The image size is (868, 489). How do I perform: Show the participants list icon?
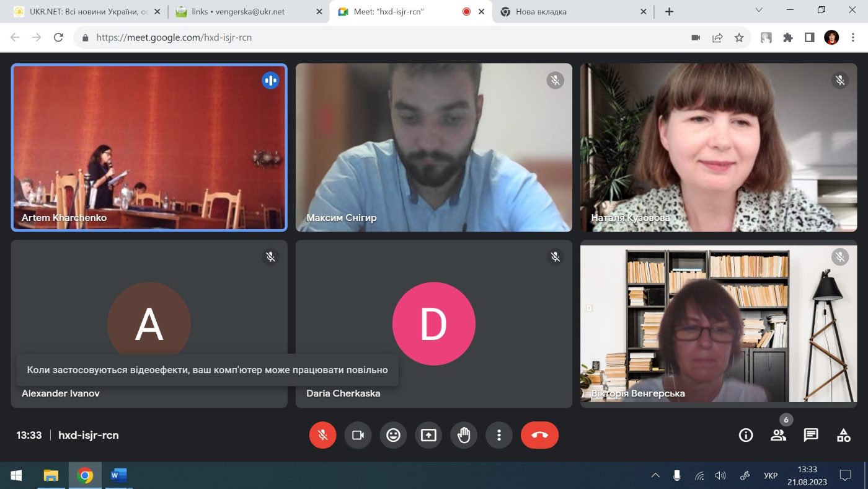(x=779, y=435)
